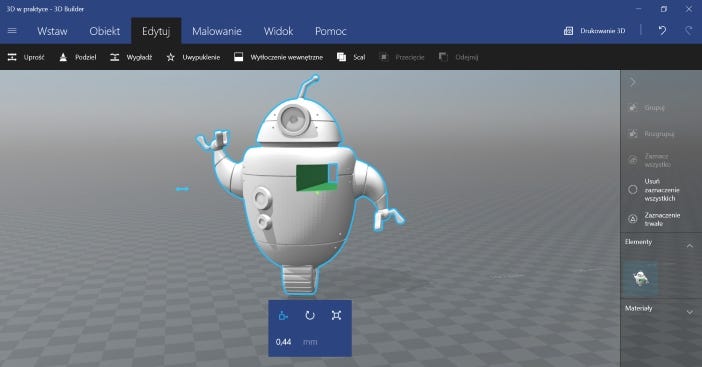Click the 0,44 value field
This screenshot has width=702, height=367.
[x=283, y=342]
